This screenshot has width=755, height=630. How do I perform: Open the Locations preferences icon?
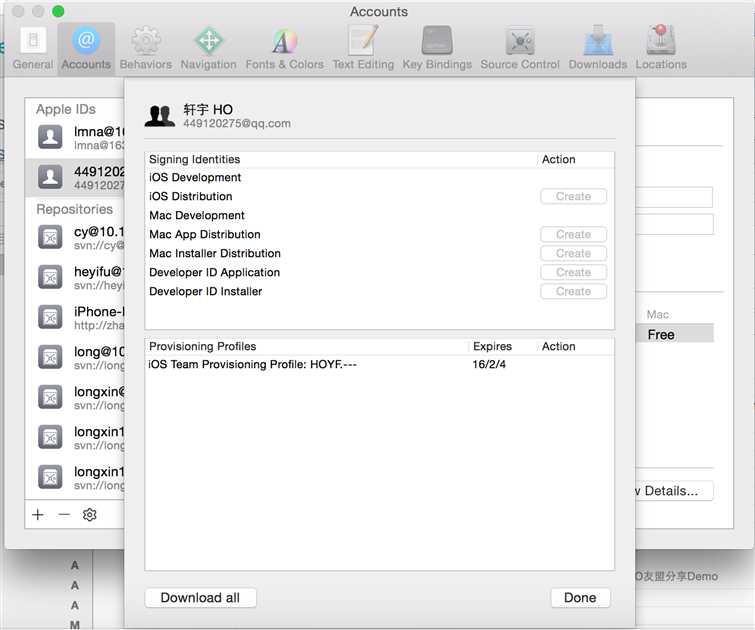pyautogui.click(x=661, y=39)
